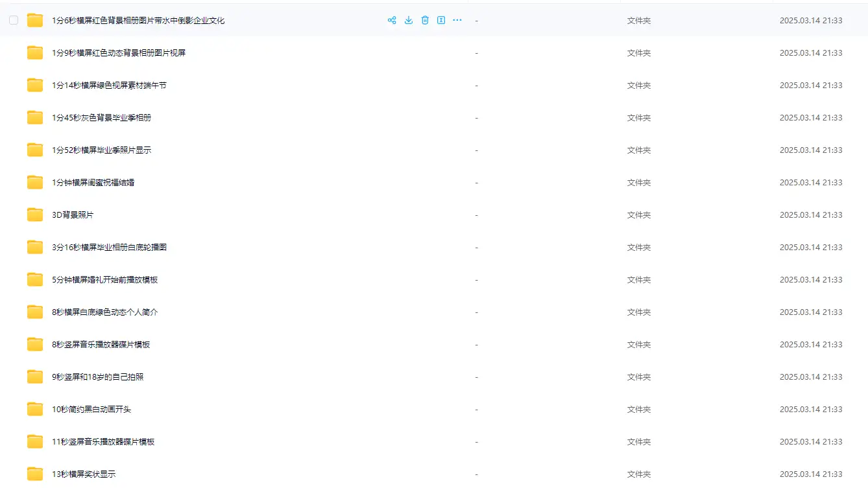Image resolution: width=868 pixels, height=488 pixels.
Task: Open the folder 3分16秒横屏毕业相册白底轮播图
Action: pyautogui.click(x=109, y=248)
